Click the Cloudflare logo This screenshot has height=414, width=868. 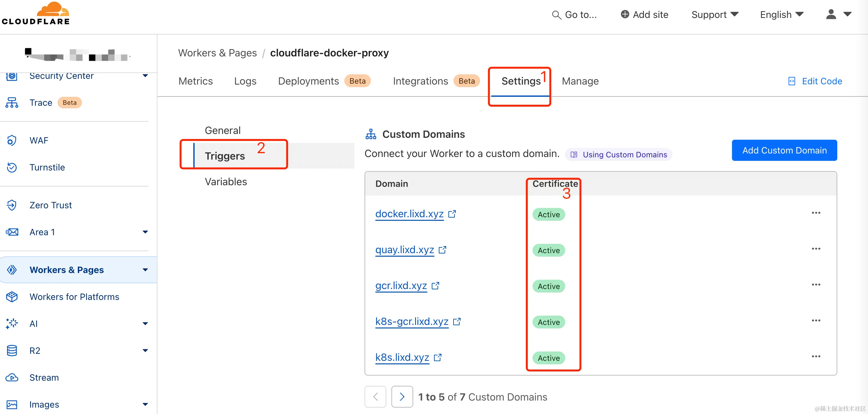click(x=36, y=13)
